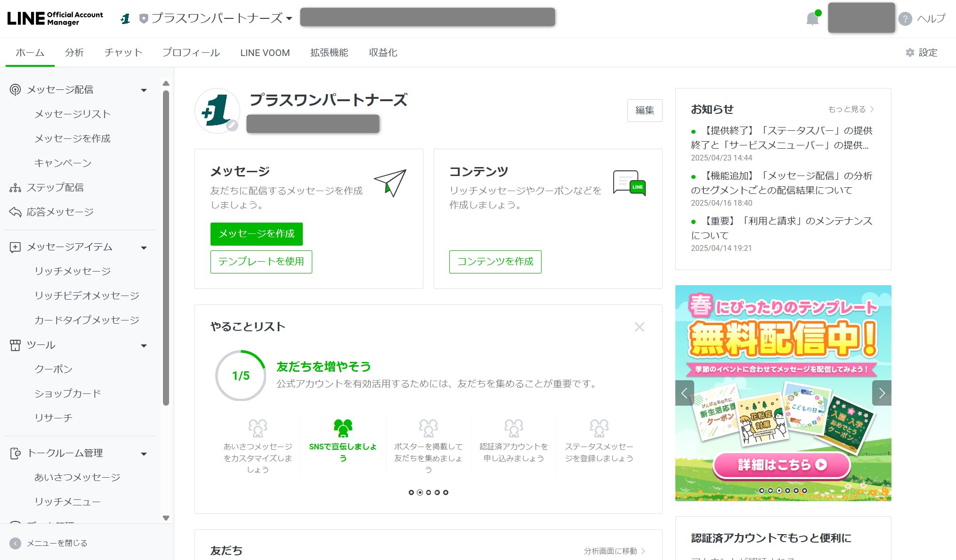Click the SNSで宣伝しましょう green friends icon
This screenshot has width=956, height=560.
tap(343, 428)
